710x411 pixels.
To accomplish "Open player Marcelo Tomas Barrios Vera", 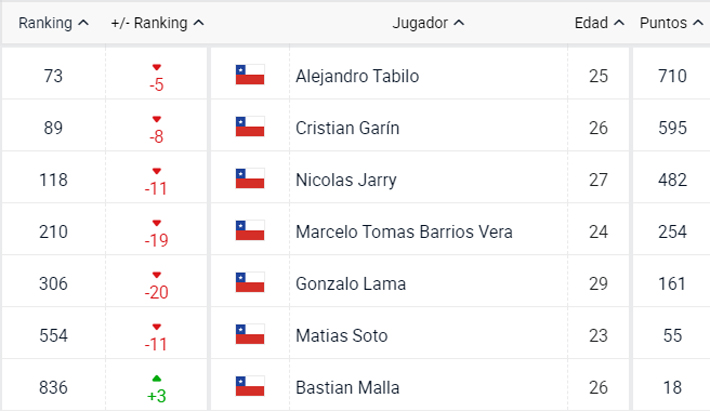I will [x=404, y=232].
